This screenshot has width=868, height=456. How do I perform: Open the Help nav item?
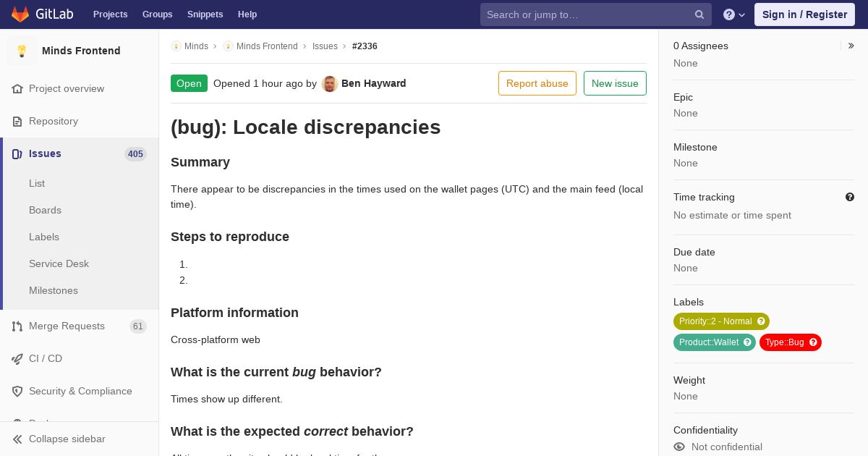coord(247,14)
